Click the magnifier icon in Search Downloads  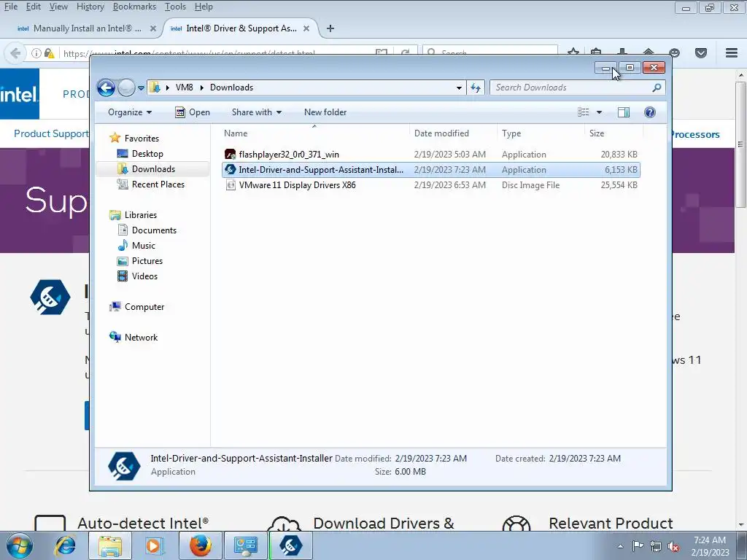[x=657, y=87]
